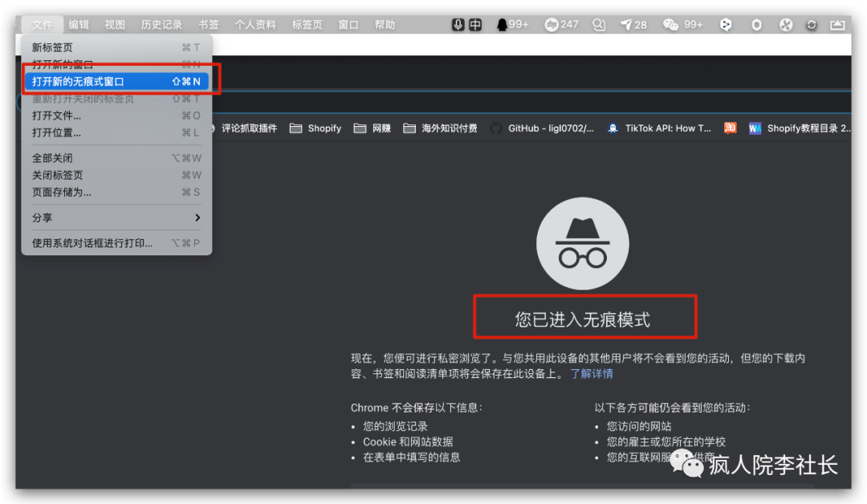
Task: Open the Shopify bookmarks folder
Action: pyautogui.click(x=315, y=128)
